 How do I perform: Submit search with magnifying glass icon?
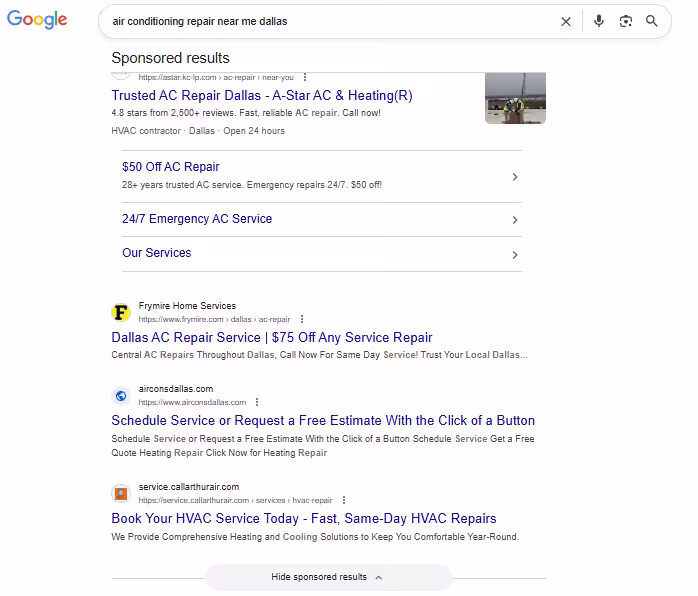tap(652, 21)
